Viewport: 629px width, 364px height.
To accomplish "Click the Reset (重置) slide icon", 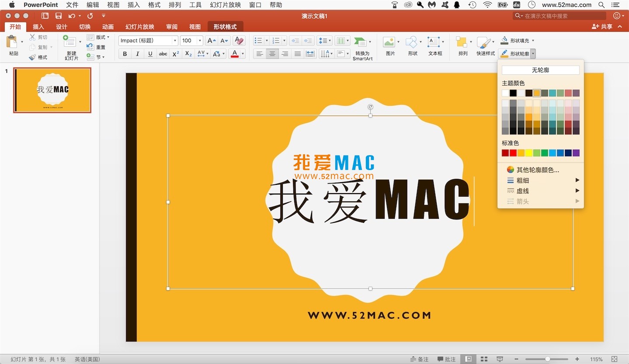I will pyautogui.click(x=90, y=47).
